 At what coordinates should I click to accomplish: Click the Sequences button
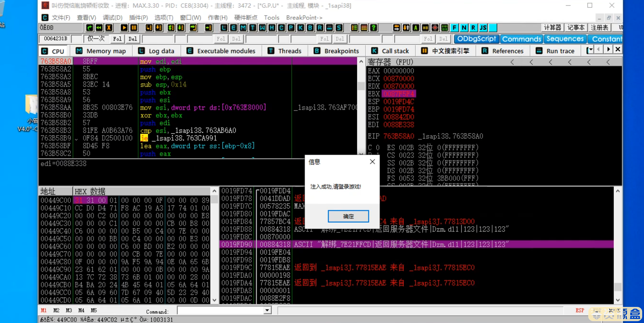coord(565,39)
